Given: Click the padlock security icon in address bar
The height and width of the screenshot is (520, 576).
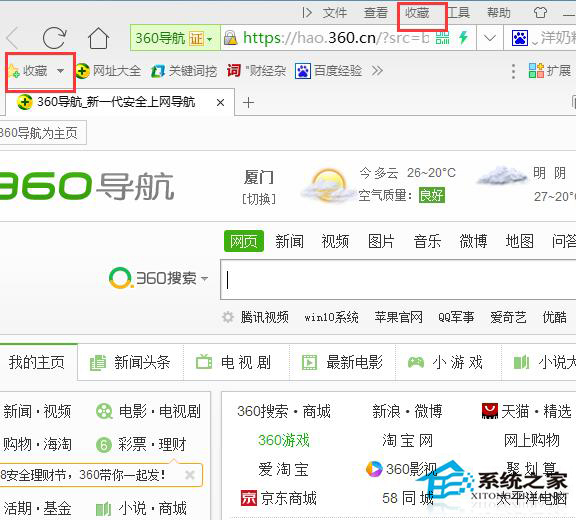Looking at the screenshot, I should click(x=230, y=38).
